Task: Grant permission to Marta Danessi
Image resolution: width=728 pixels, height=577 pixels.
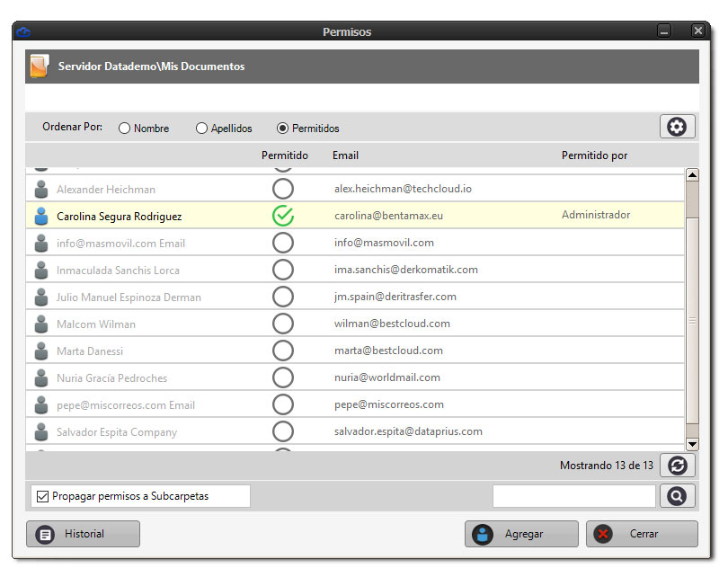Action: (283, 351)
